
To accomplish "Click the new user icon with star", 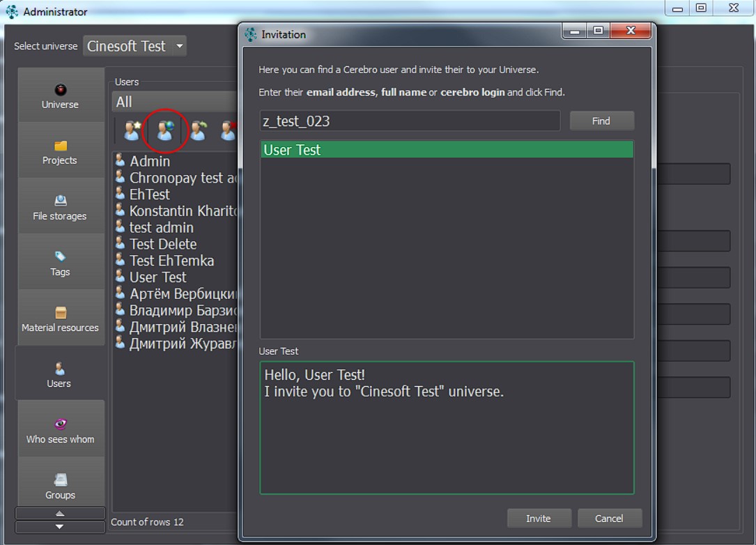I will click(132, 131).
